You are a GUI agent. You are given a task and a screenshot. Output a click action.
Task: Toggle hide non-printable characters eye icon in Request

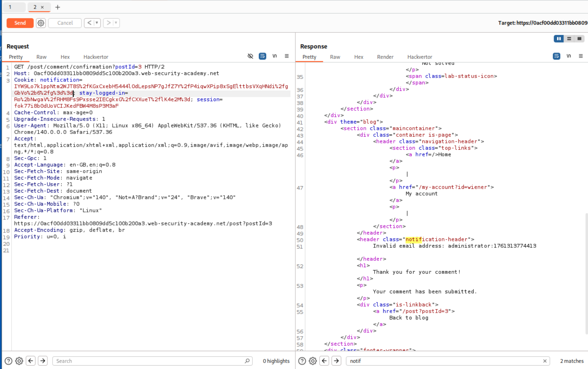250,56
